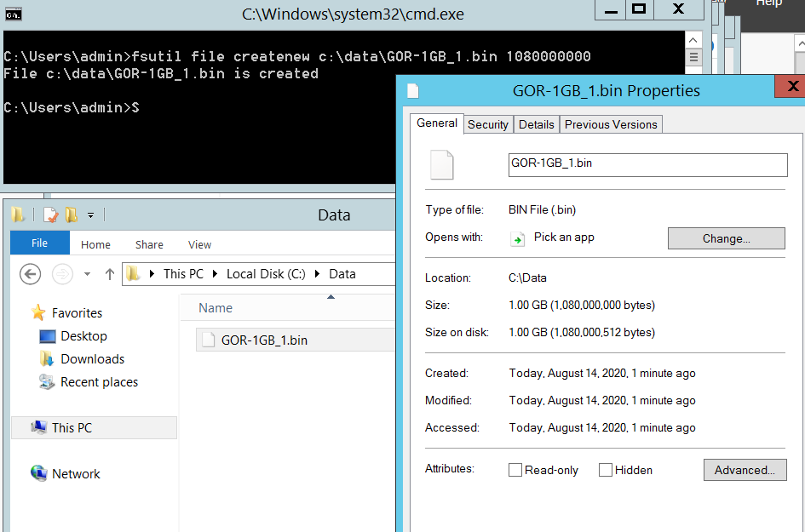
Task: Click the Forward navigation arrow
Action: coord(63,274)
